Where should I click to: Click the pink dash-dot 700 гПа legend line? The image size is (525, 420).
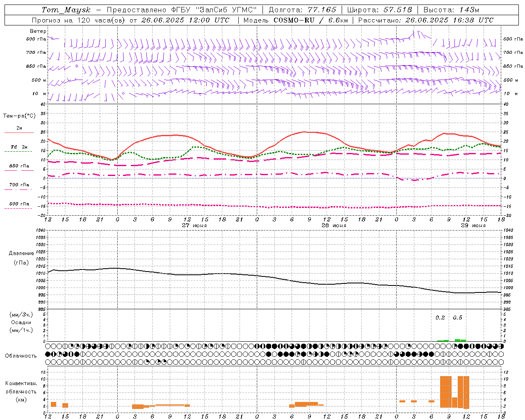pyautogui.click(x=18, y=189)
